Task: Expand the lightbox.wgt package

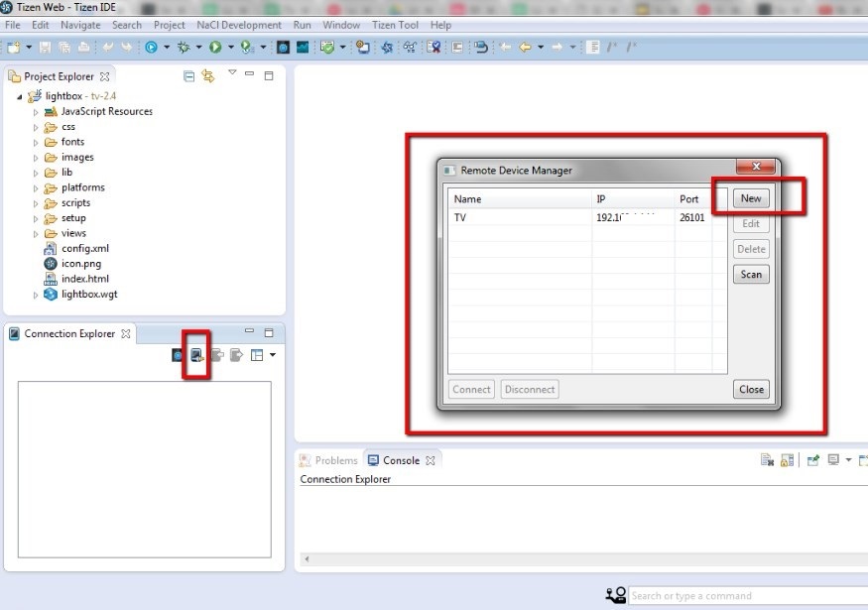Action: (36, 295)
